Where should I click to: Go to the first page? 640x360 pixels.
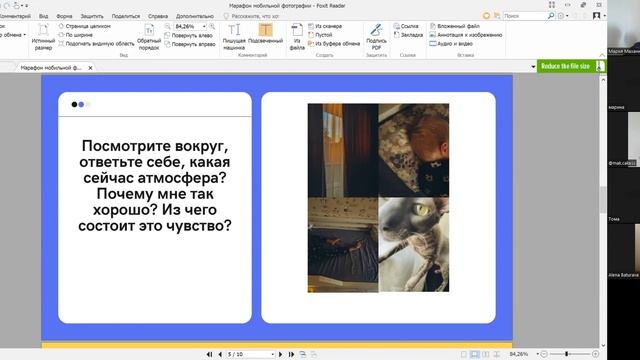click(x=209, y=354)
